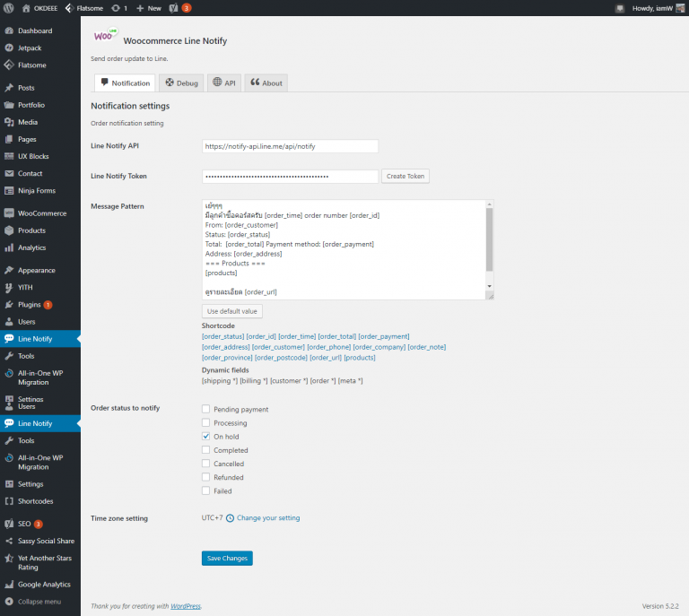Open the About tab

point(266,83)
